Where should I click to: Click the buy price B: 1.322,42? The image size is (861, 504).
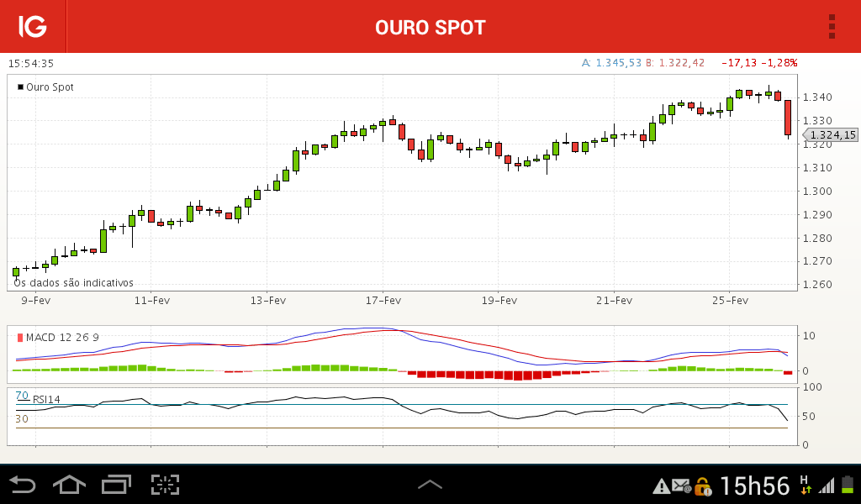[x=675, y=63]
